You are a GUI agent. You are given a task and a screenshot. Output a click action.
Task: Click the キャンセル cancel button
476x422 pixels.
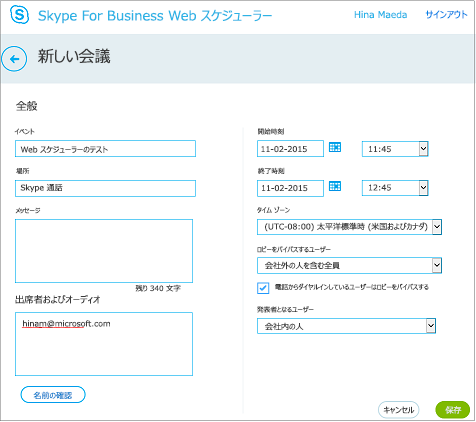point(398,410)
